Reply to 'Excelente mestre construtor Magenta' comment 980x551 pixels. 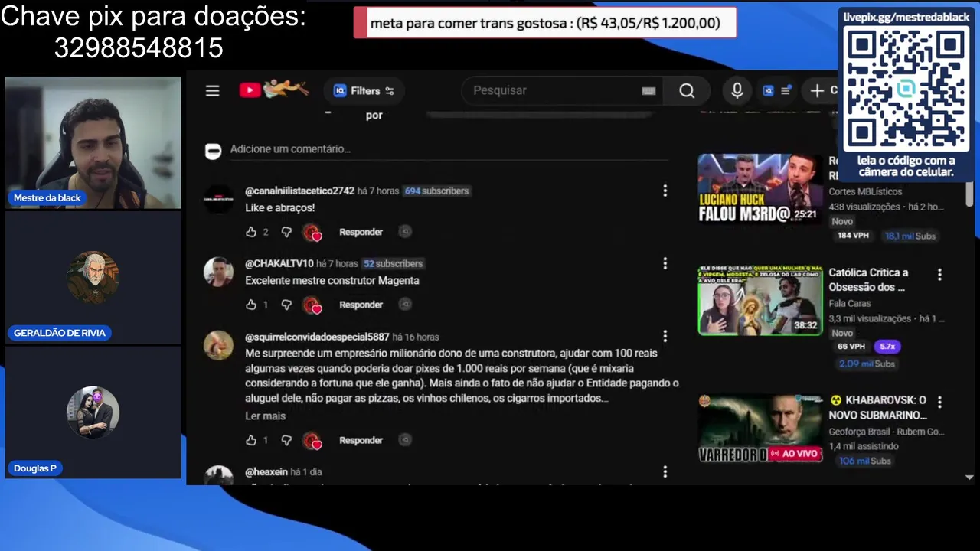[x=361, y=305]
